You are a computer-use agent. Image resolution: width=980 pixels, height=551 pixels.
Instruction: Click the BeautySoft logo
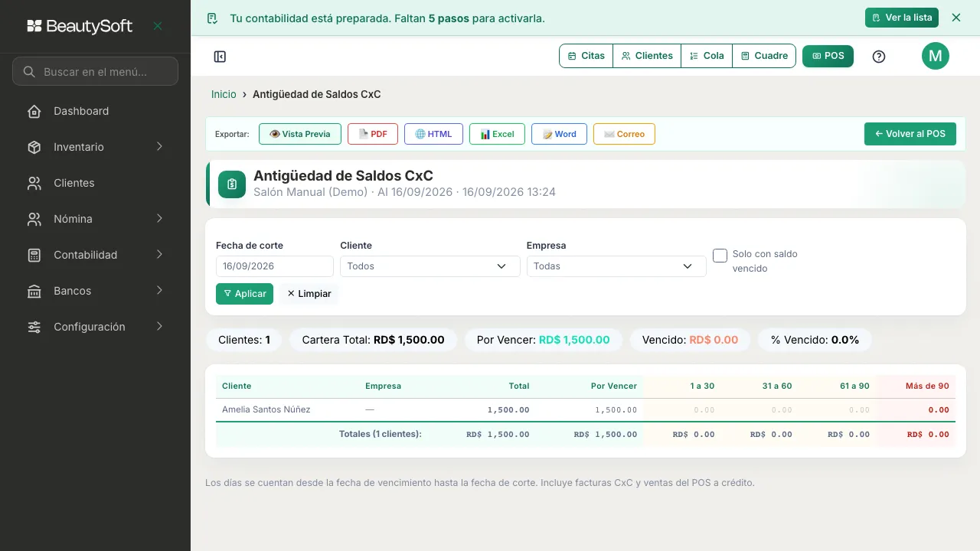tap(80, 26)
